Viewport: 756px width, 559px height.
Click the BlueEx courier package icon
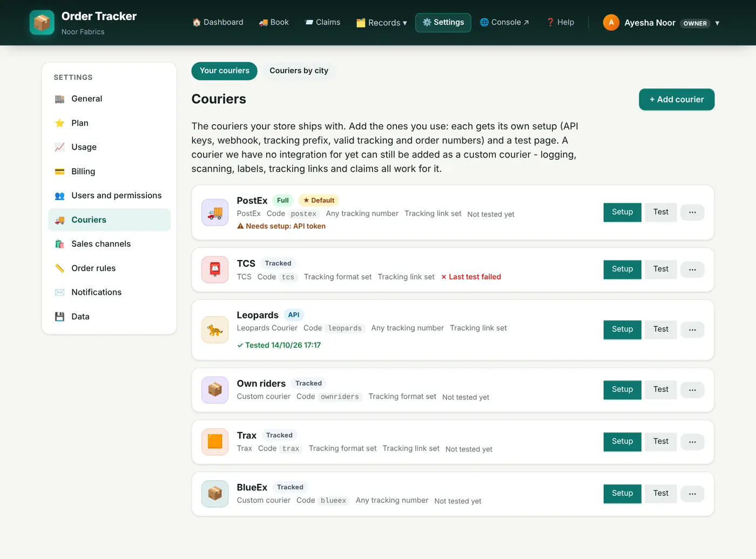215,494
